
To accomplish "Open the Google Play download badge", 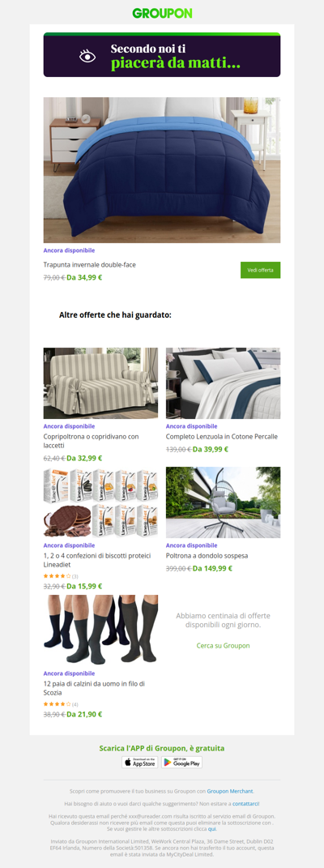I will coord(182,763).
